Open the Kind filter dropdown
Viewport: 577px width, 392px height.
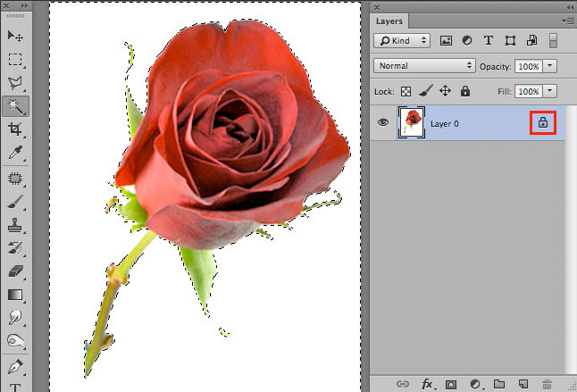403,41
